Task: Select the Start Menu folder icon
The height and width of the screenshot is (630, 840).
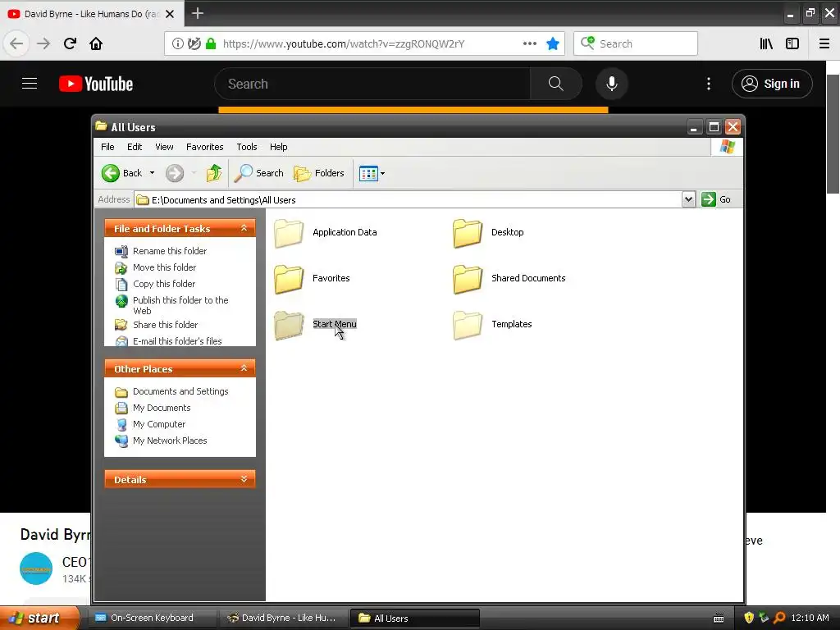Action: click(x=289, y=325)
